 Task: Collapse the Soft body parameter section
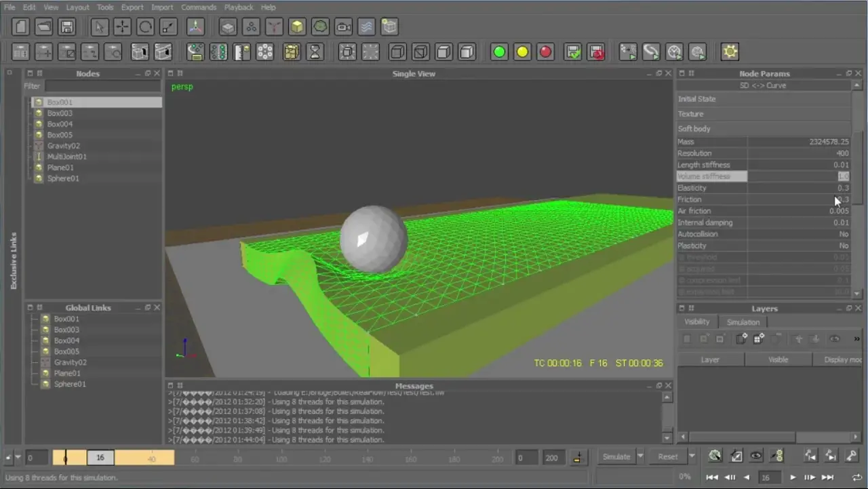coord(694,129)
